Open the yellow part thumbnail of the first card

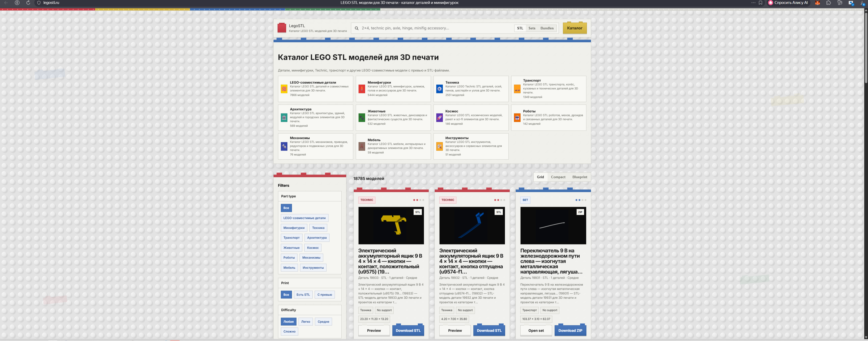391,225
